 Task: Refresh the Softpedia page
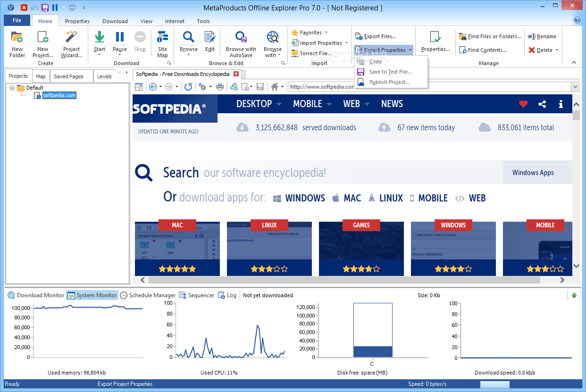coord(188,87)
